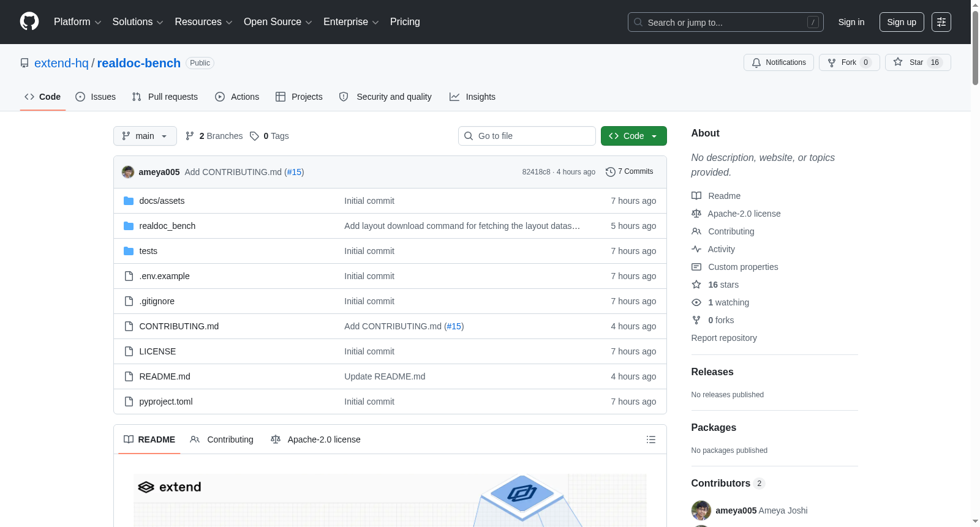View the 1 watching link
Screen dimensions: 980x527
click(720, 302)
